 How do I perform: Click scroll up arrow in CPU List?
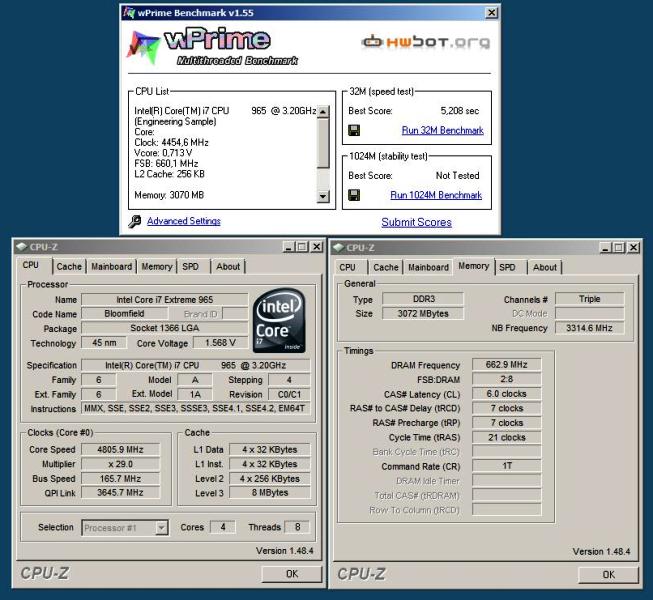[323, 112]
